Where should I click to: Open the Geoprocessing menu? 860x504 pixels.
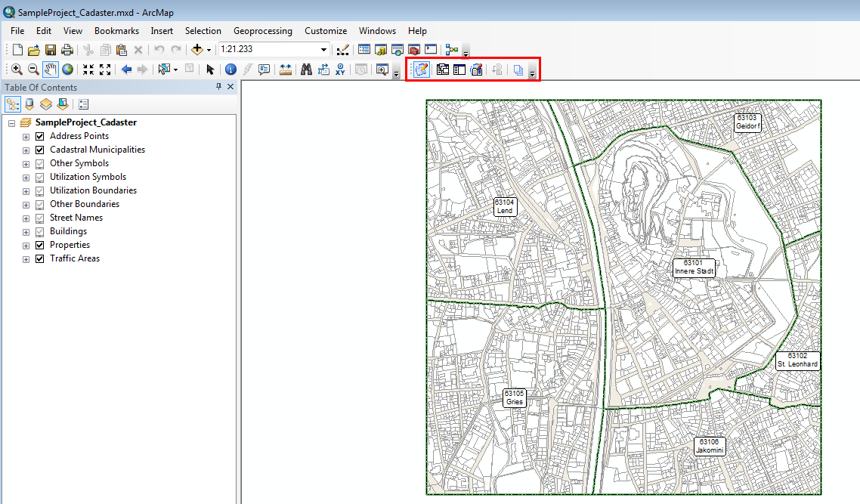pyautogui.click(x=262, y=31)
